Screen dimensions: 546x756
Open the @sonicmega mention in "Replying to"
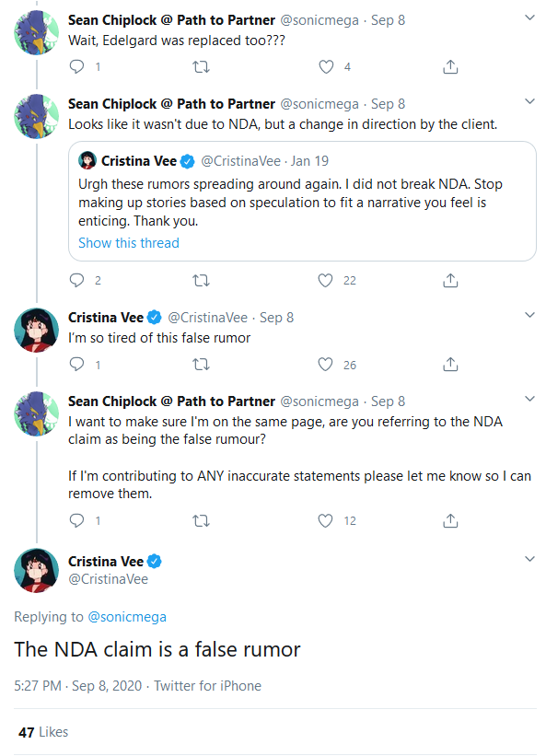pyautogui.click(x=127, y=617)
